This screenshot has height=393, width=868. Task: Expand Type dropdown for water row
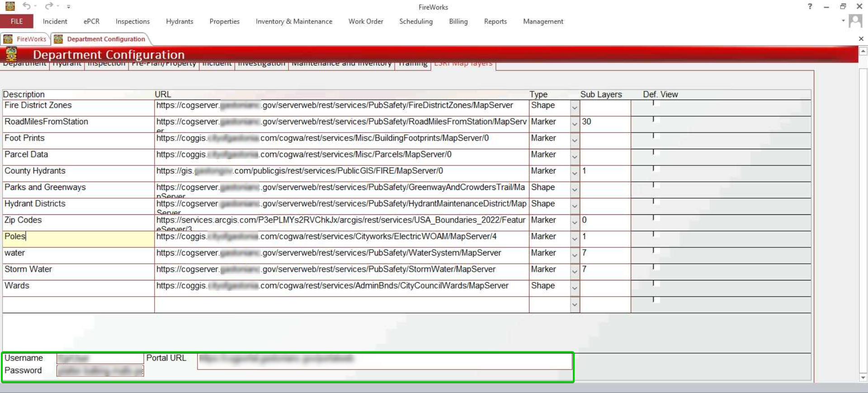575,256
